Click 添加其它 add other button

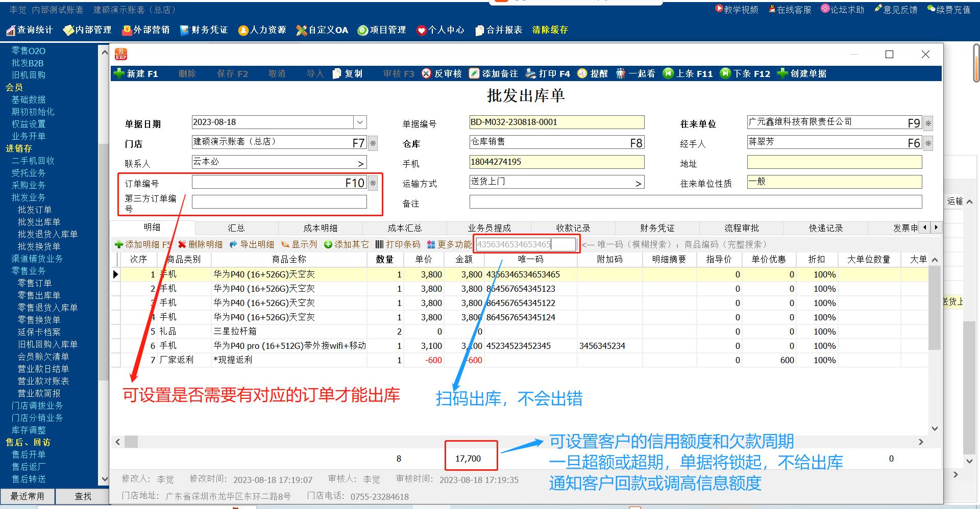coord(347,245)
